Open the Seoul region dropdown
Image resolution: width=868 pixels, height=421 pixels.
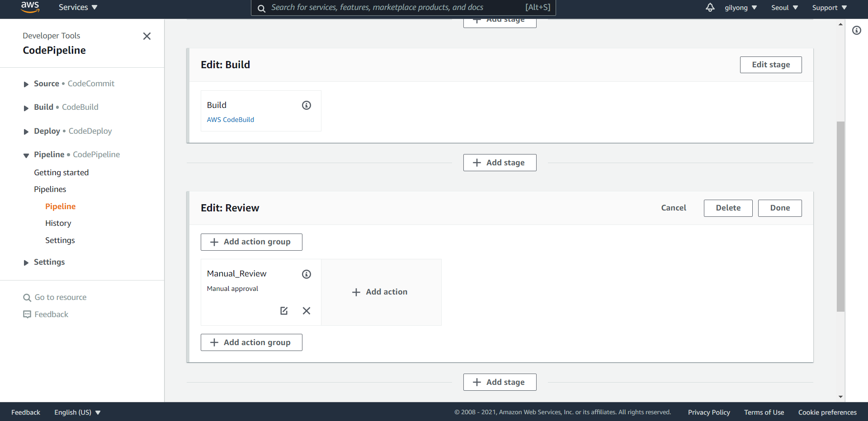tap(784, 8)
